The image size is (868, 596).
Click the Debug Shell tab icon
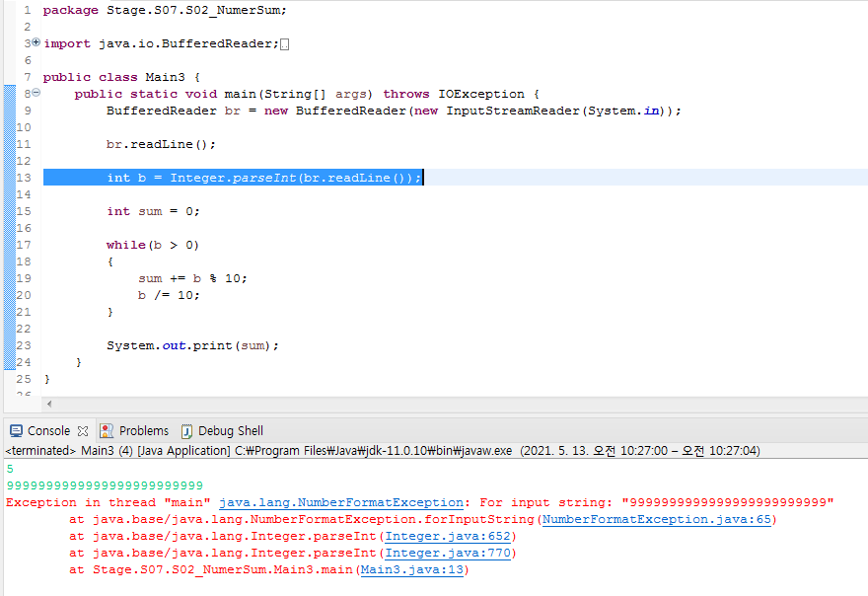(x=186, y=431)
